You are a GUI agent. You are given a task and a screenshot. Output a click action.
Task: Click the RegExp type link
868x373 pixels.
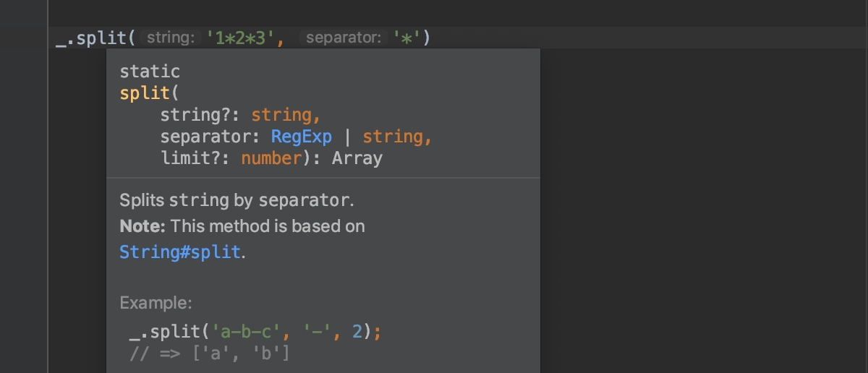301,137
